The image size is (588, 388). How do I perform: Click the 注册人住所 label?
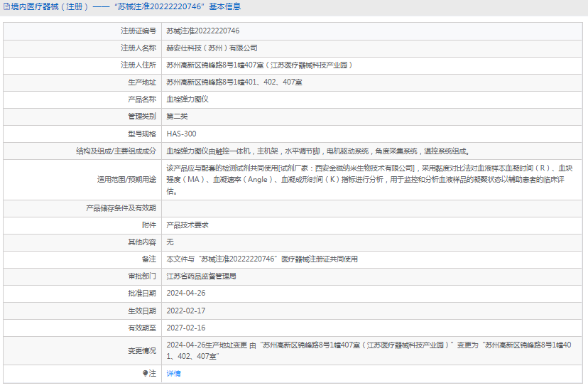tap(138, 65)
